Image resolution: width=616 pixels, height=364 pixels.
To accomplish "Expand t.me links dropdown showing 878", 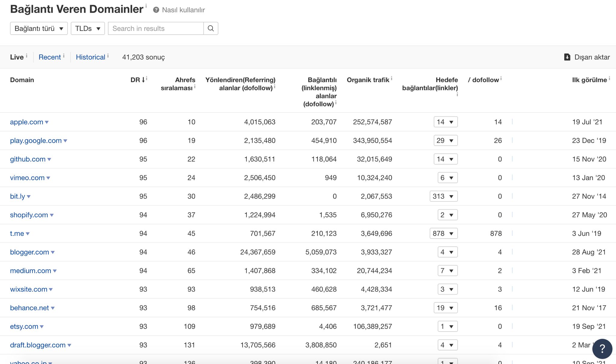I will pos(444,233).
